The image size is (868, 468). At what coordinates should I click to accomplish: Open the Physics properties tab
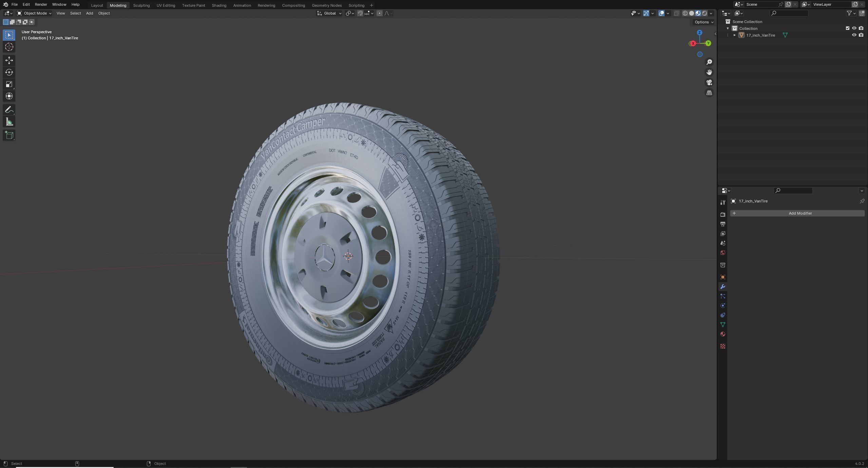coord(722,305)
